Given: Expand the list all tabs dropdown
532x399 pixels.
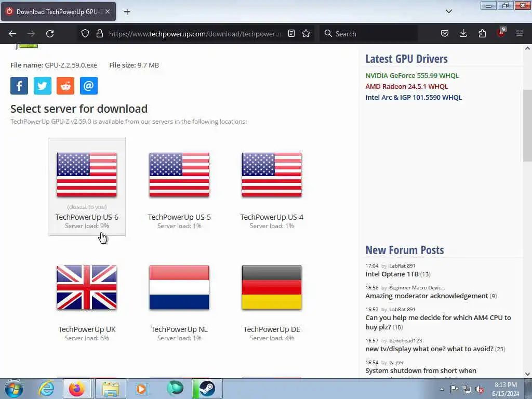Looking at the screenshot, I should click(x=448, y=11).
